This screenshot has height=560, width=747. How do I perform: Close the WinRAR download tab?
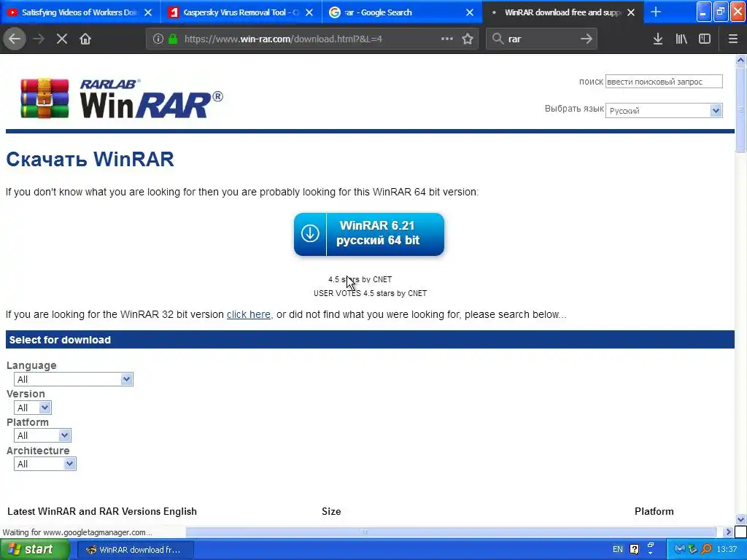[631, 12]
